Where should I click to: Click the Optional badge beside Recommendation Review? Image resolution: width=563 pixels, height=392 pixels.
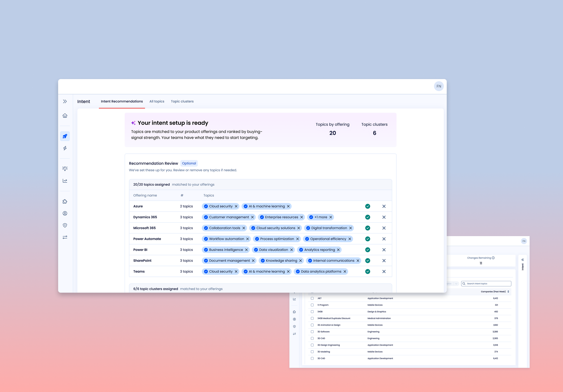(x=189, y=163)
